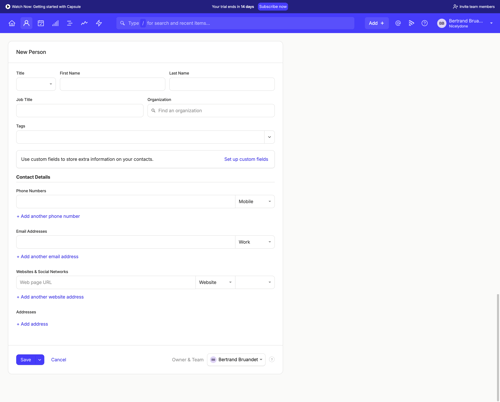Click the Save button
Image resolution: width=500 pixels, height=402 pixels.
tap(26, 359)
